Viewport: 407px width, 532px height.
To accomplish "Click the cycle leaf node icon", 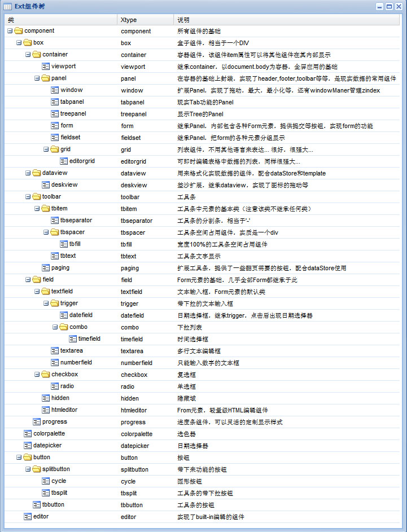I will [46, 481].
